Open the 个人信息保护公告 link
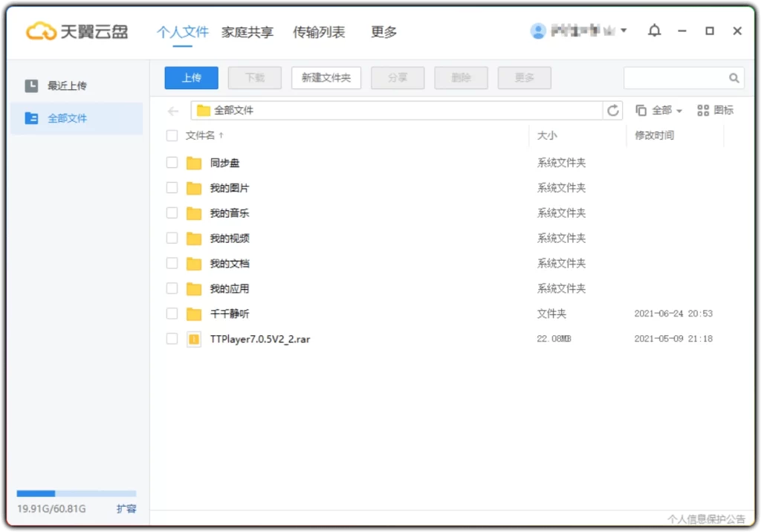Image resolution: width=761 pixels, height=532 pixels. pyautogui.click(x=706, y=519)
